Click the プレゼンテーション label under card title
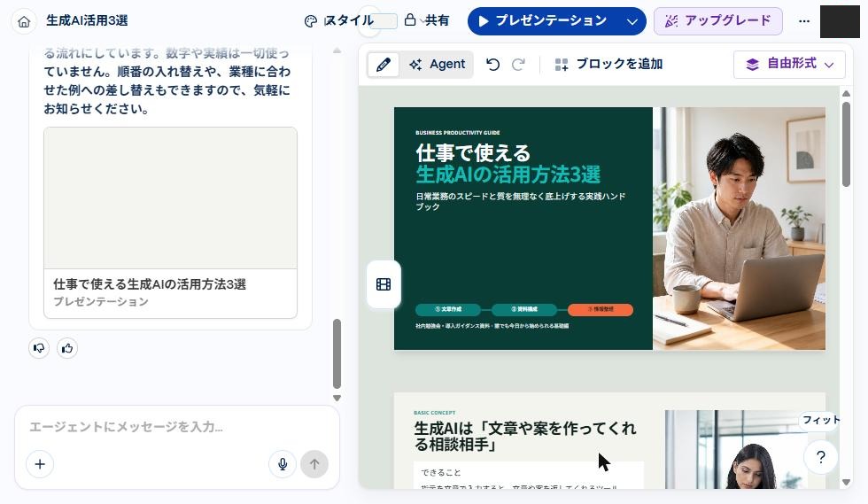The image size is (868, 504). [101, 301]
